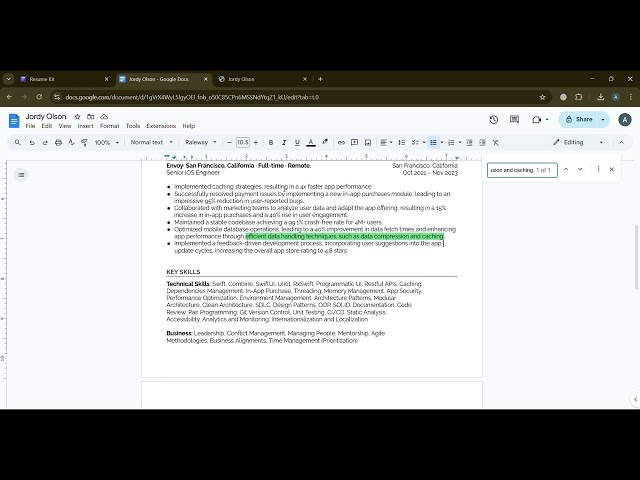Go to the previous search match
Viewport: 640px width, 480px height.
(566, 169)
